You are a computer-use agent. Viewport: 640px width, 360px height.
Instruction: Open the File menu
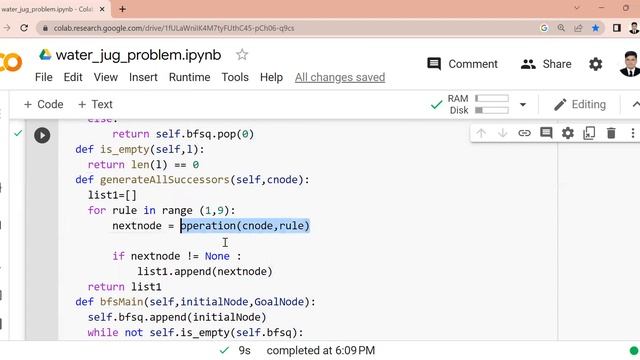pyautogui.click(x=44, y=77)
